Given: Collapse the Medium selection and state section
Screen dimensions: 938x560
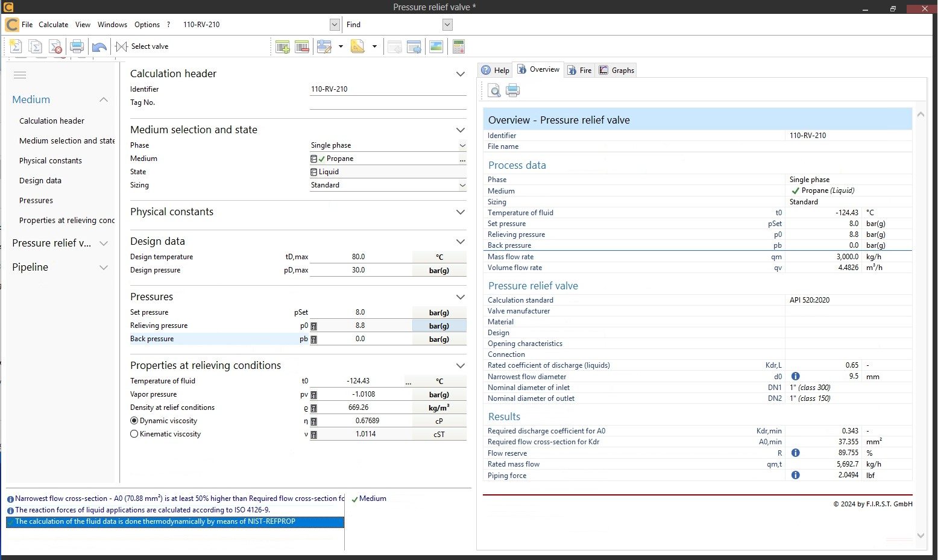Looking at the screenshot, I should (x=461, y=130).
